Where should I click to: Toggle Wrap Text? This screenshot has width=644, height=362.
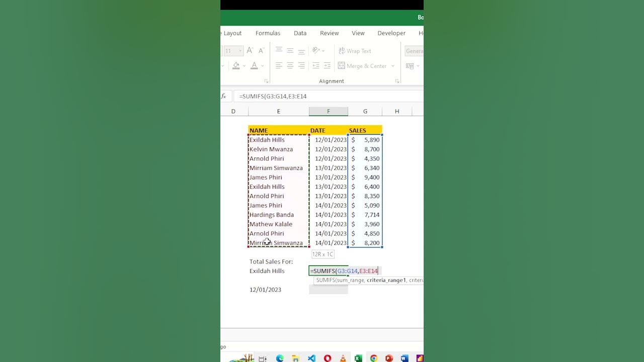(355, 51)
